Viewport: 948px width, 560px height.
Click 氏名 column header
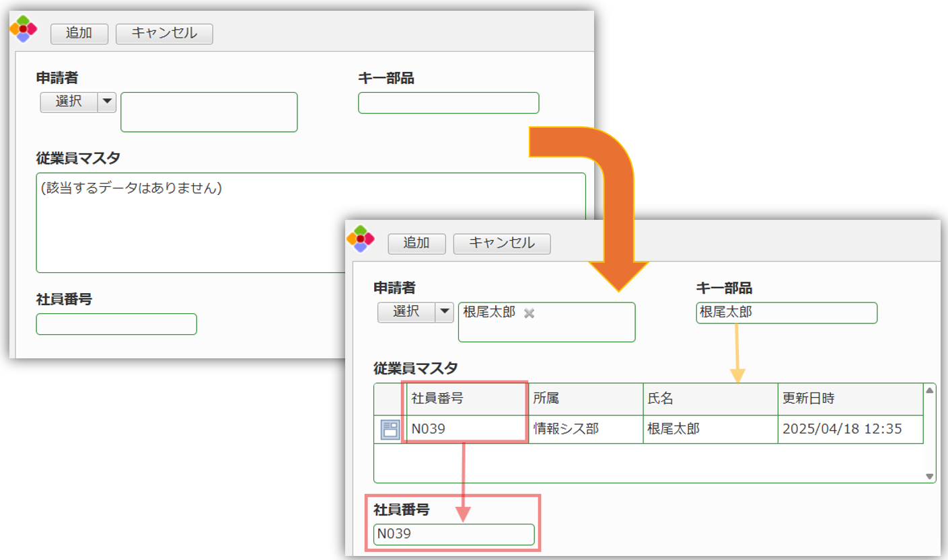coord(710,399)
